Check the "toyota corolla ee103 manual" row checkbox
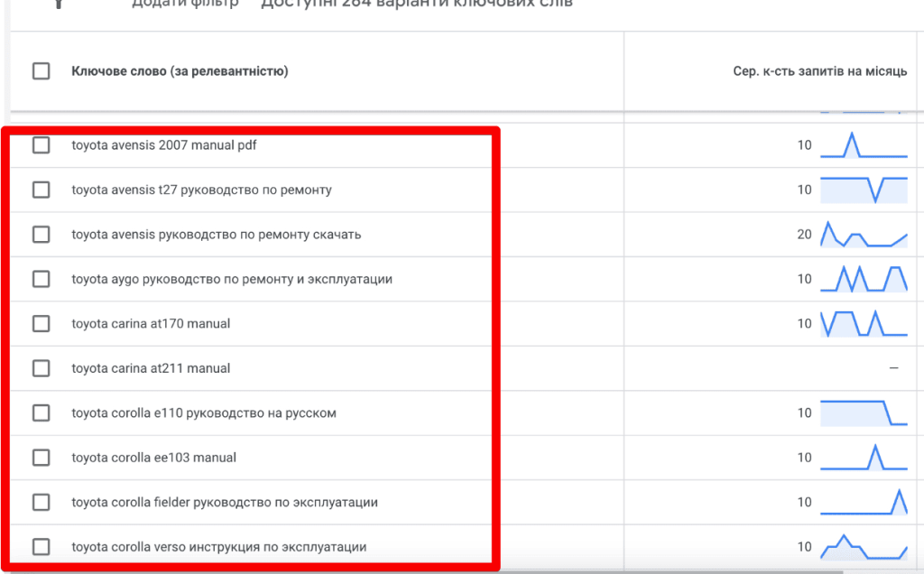Viewport: 924px width, 574px height. tap(41, 458)
